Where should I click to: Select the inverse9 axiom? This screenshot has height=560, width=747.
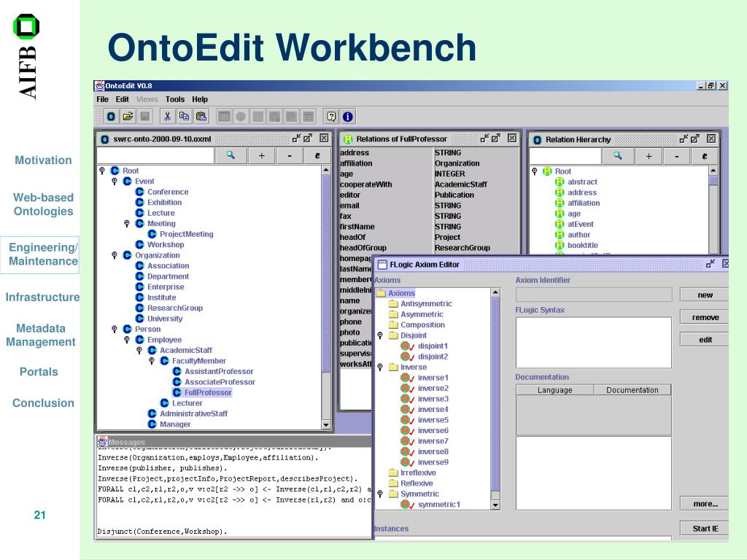(x=433, y=462)
